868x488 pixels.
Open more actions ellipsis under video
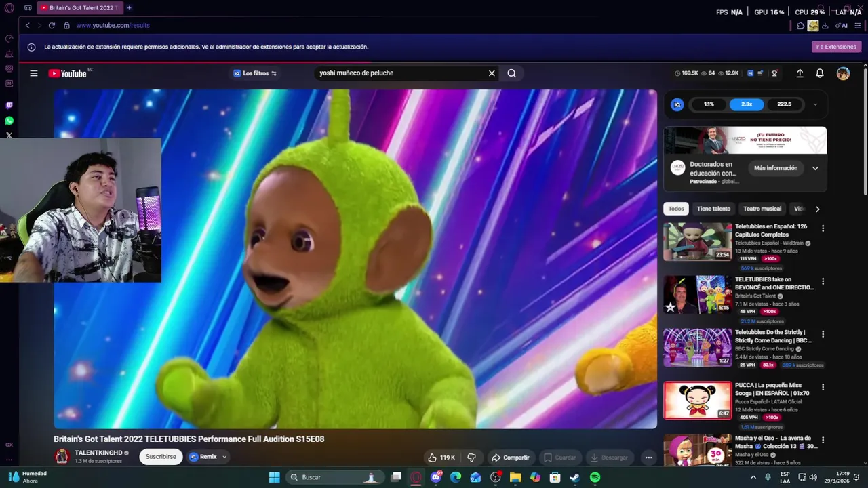coord(648,457)
